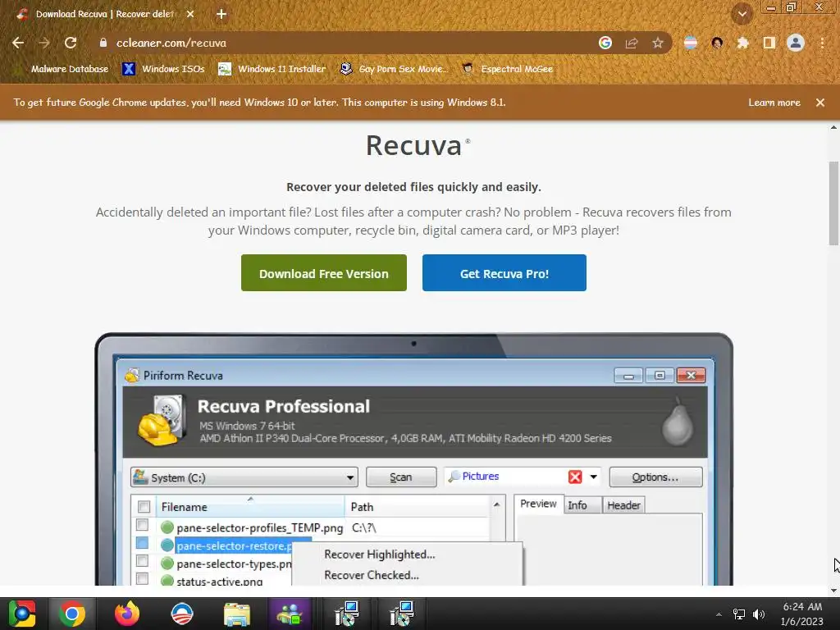The width and height of the screenshot is (840, 630).
Task: Click the page scroll down arrow
Action: (833, 591)
